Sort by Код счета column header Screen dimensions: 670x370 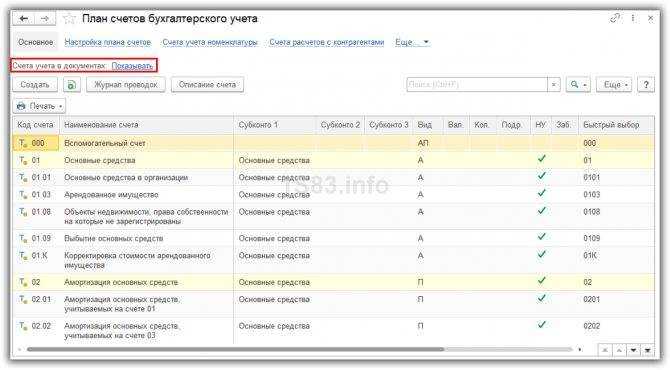coord(35,125)
